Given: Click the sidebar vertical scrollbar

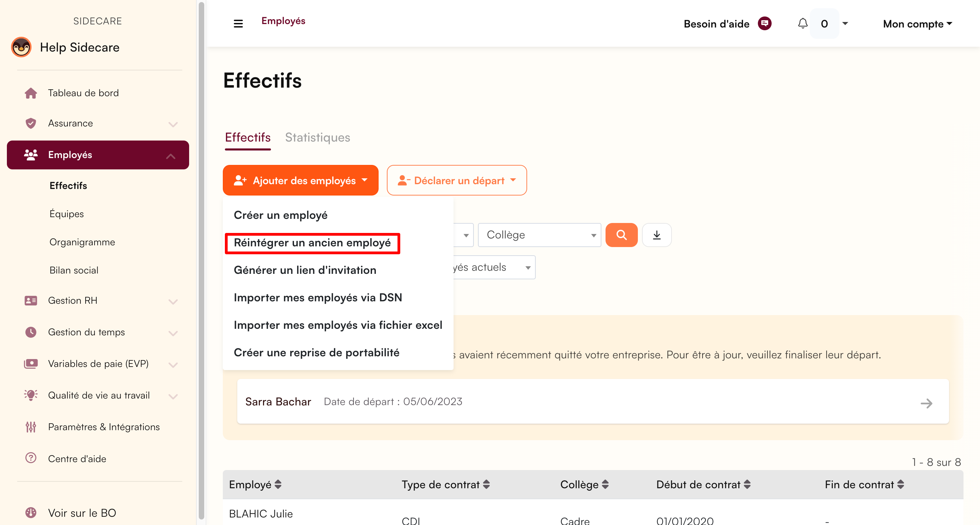Looking at the screenshot, I should tap(202, 260).
